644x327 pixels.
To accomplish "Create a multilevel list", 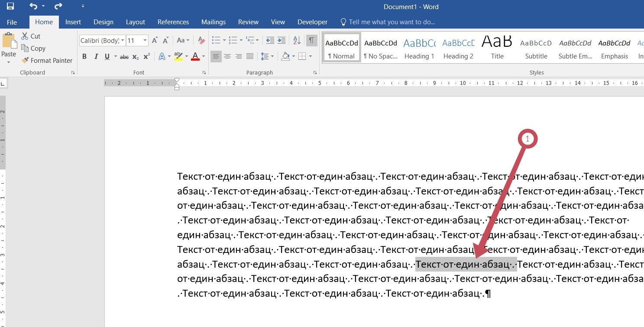I will tap(250, 41).
